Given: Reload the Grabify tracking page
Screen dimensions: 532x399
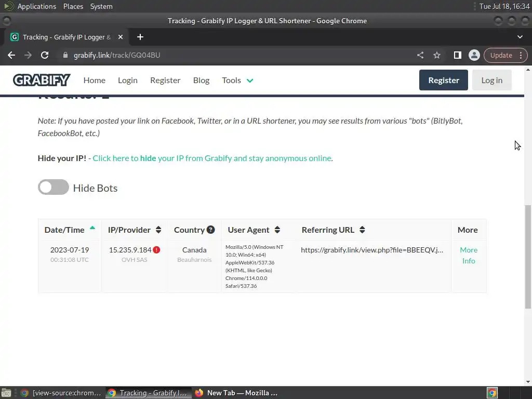Looking at the screenshot, I should pyautogui.click(x=45, y=55).
